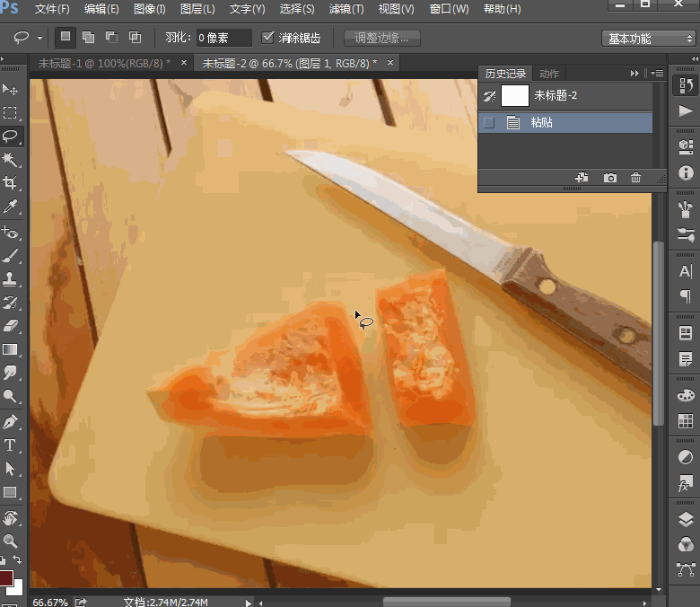This screenshot has width=700, height=607.
Task: Create new snapshot camera icon
Action: tap(610, 178)
